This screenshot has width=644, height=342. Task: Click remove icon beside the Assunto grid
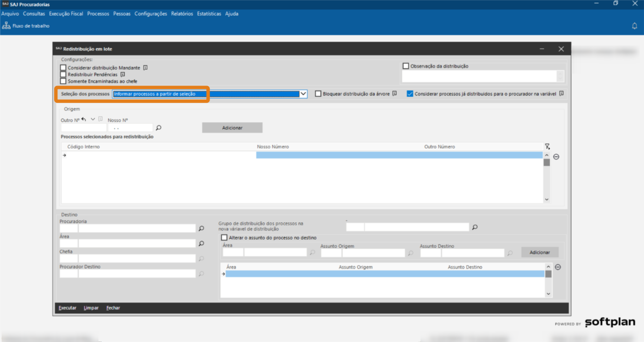[x=558, y=267]
